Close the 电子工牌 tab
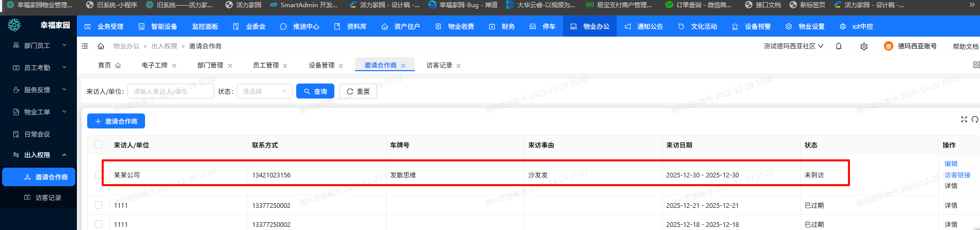The image size is (980, 230). tap(174, 65)
